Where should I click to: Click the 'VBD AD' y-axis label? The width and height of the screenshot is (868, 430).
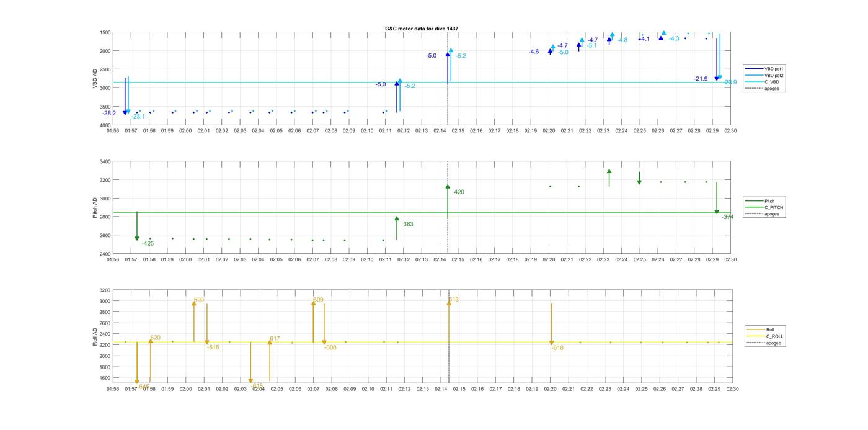point(95,78)
